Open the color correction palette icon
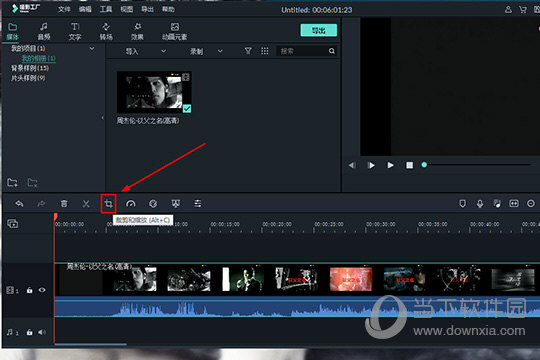 point(153,204)
